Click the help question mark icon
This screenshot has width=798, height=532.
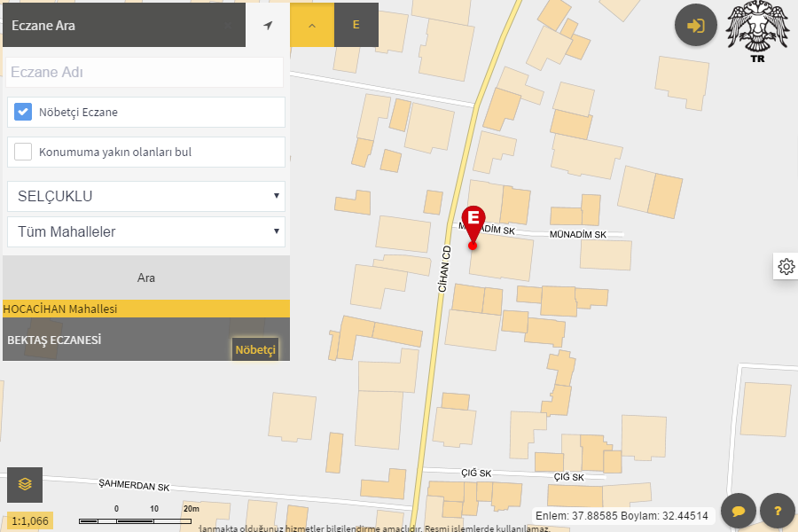(778, 511)
